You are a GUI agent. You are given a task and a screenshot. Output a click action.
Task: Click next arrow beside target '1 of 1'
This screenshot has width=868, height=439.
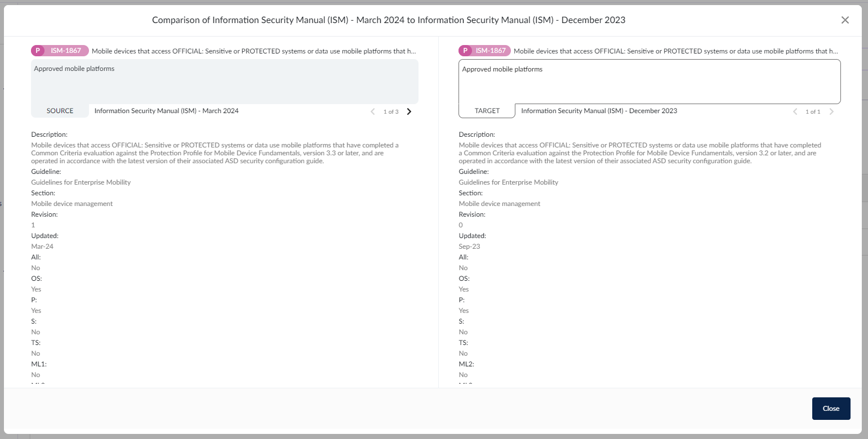pyautogui.click(x=831, y=111)
